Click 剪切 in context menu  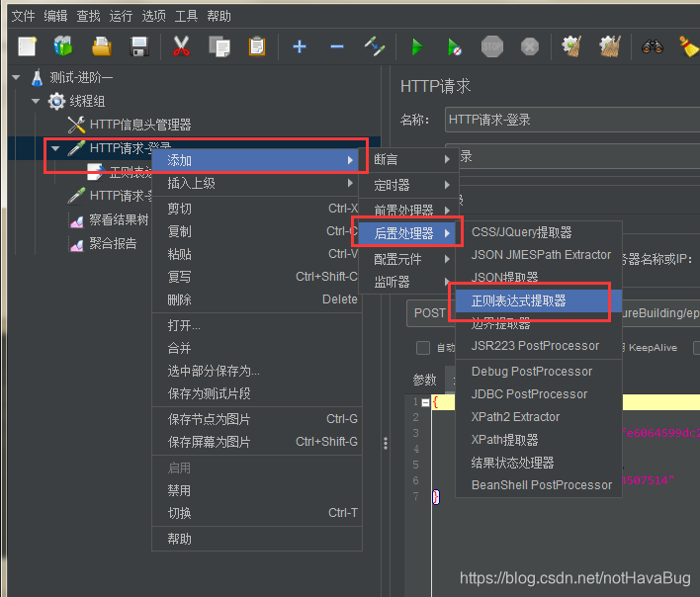pos(256,209)
